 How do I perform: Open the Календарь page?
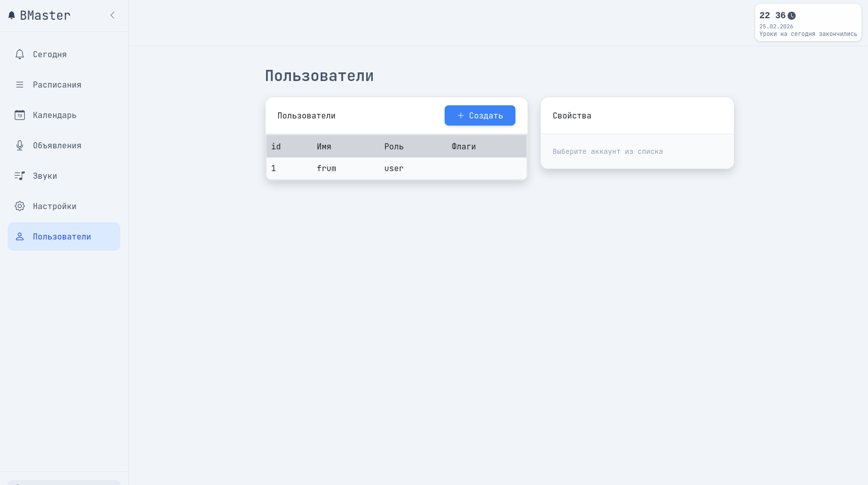point(55,115)
